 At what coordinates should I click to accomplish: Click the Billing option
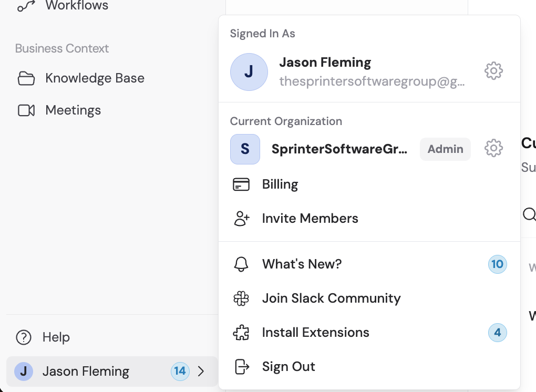pos(280,184)
